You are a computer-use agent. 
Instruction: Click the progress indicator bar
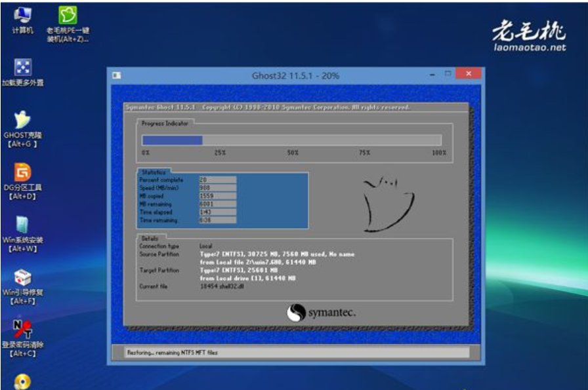click(292, 140)
